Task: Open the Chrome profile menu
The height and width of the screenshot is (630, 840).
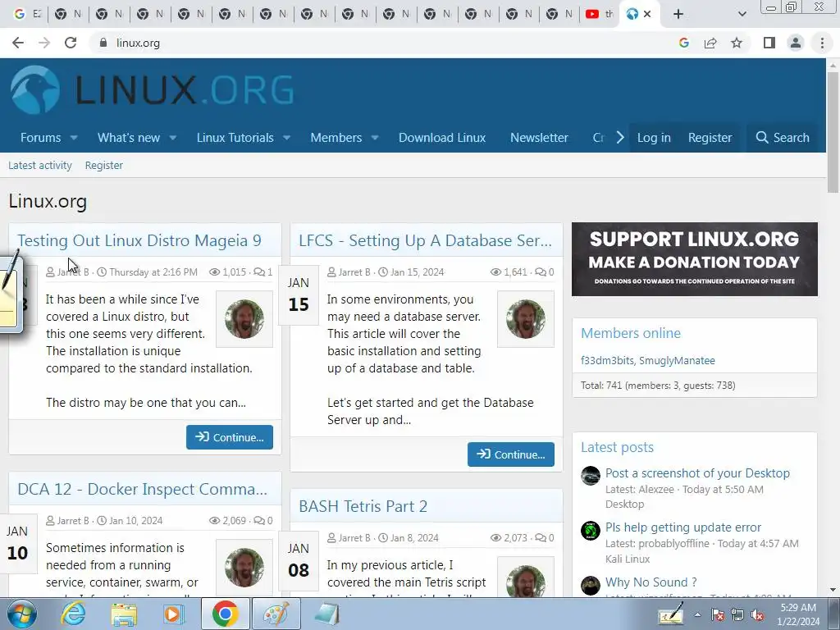Action: [796, 43]
